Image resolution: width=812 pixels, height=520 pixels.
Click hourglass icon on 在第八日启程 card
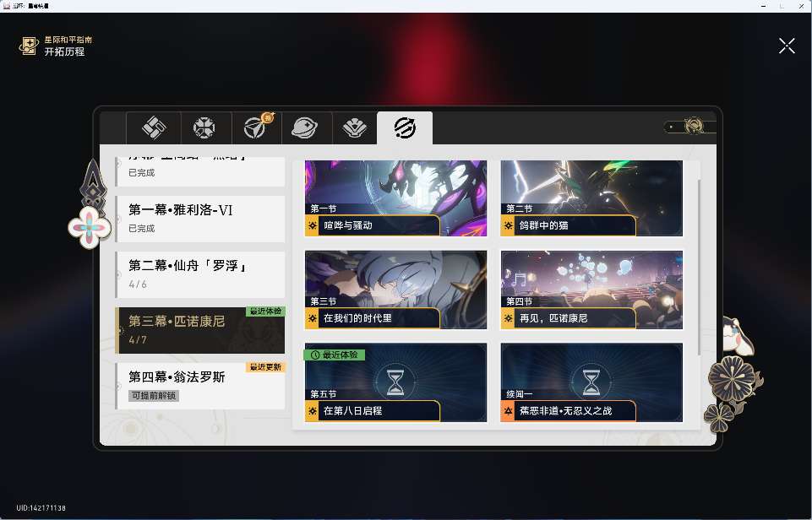(395, 382)
